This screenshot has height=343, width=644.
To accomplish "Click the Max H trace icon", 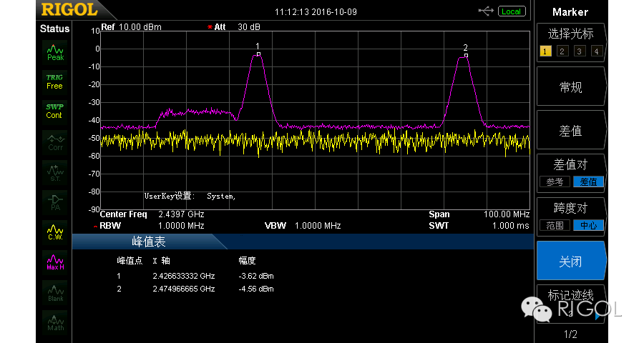I will (x=54, y=262).
